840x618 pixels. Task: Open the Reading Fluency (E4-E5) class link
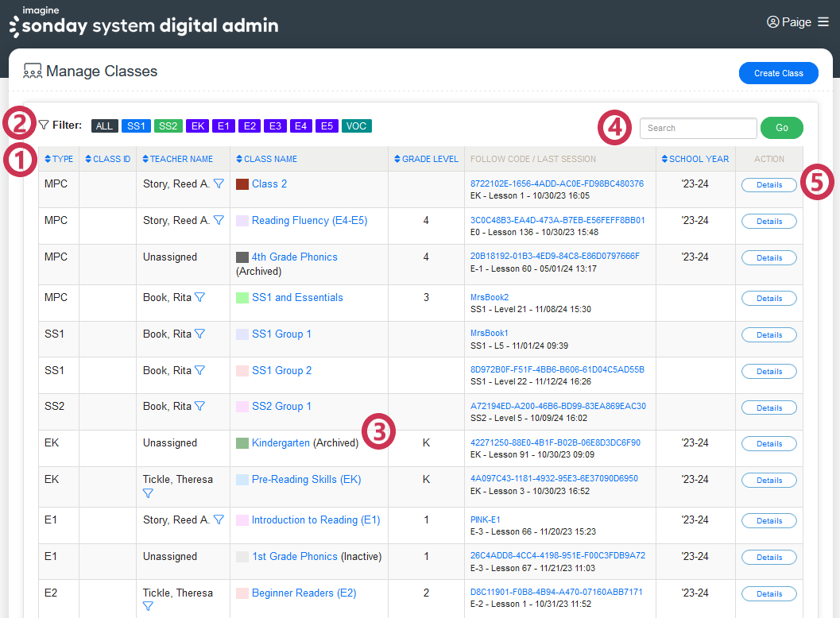tap(309, 221)
